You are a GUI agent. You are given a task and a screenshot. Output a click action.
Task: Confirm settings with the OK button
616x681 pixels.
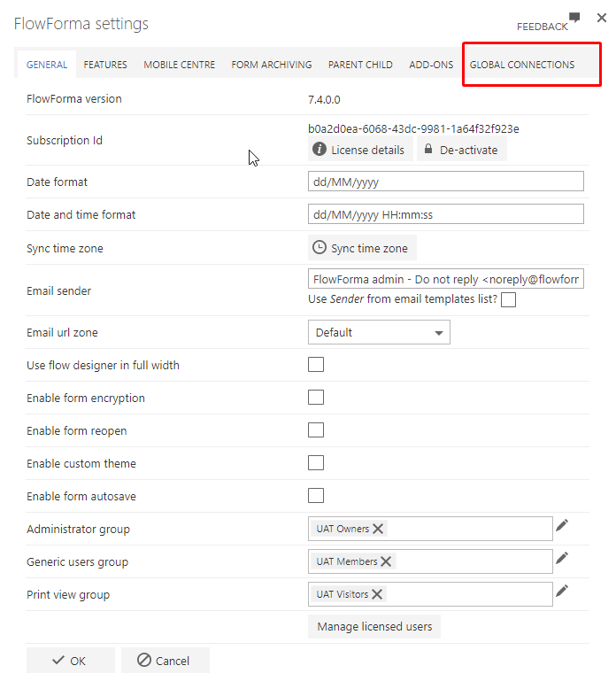(x=71, y=660)
